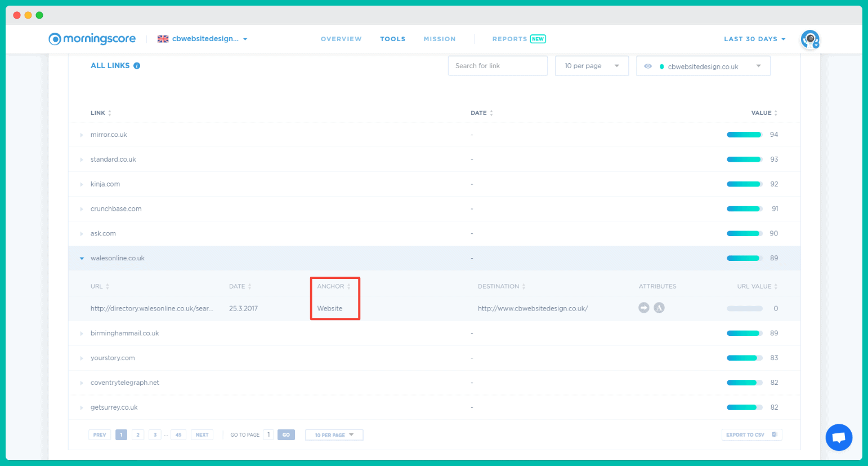Viewport: 868px width, 466px height.
Task: Open the cbwebsitedesign.co.uk domain filter dropdown
Action: tap(703, 66)
